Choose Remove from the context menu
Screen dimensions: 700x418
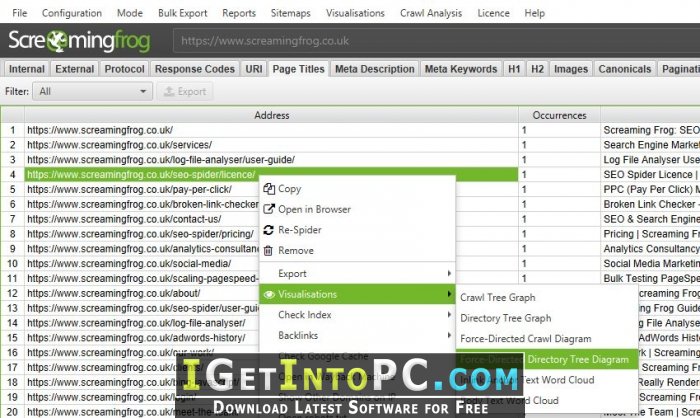point(357,251)
